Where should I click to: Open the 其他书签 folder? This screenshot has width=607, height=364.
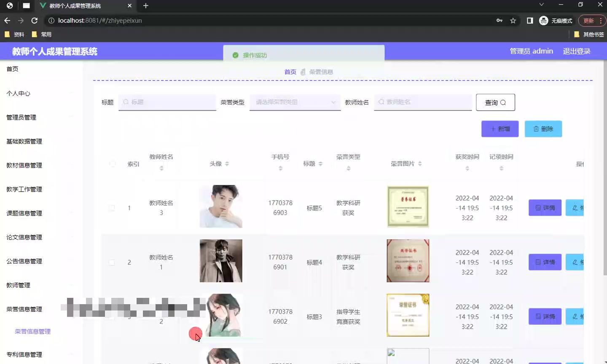click(589, 35)
